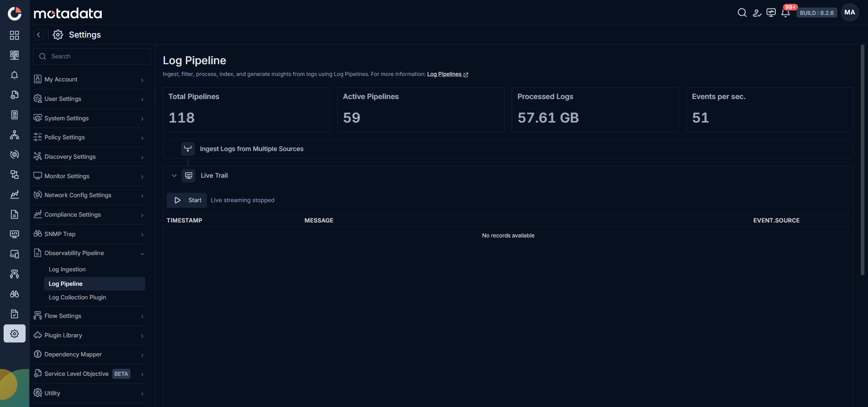Click the user check icon in top bar
The image size is (868, 407).
point(757,13)
